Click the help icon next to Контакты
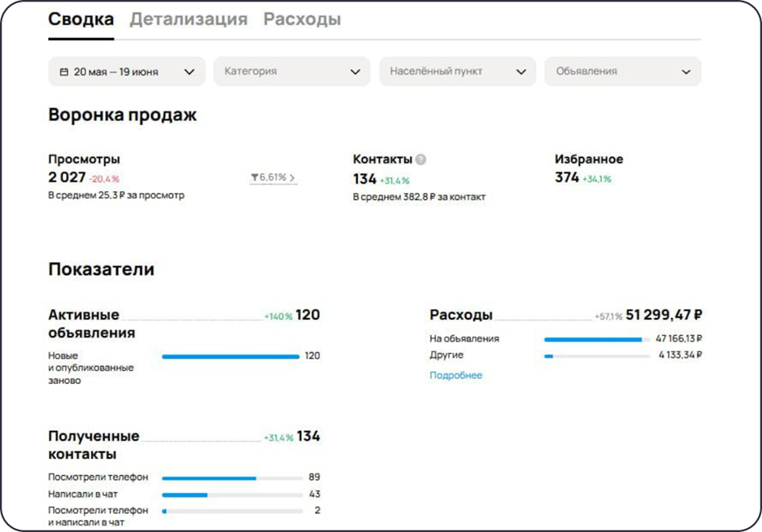The width and height of the screenshot is (762, 532). (421, 159)
